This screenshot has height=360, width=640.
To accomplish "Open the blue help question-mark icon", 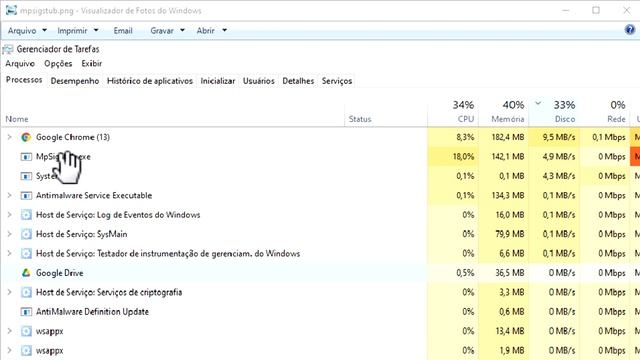I will click(x=630, y=29).
